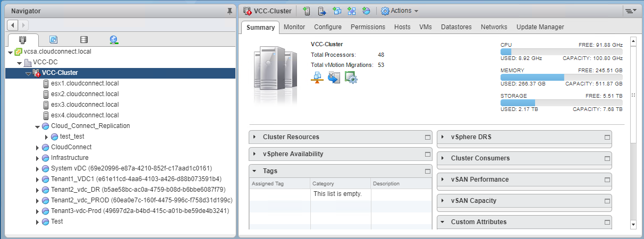Screen dimensions: 644x239
Task: Click the esx1.cloudconnect.local host icon
Action: click(x=46, y=83)
